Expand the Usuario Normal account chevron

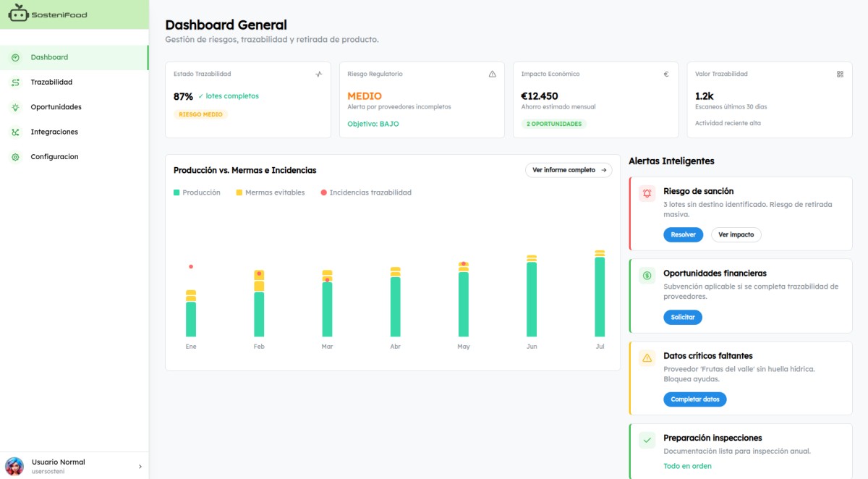pos(140,467)
